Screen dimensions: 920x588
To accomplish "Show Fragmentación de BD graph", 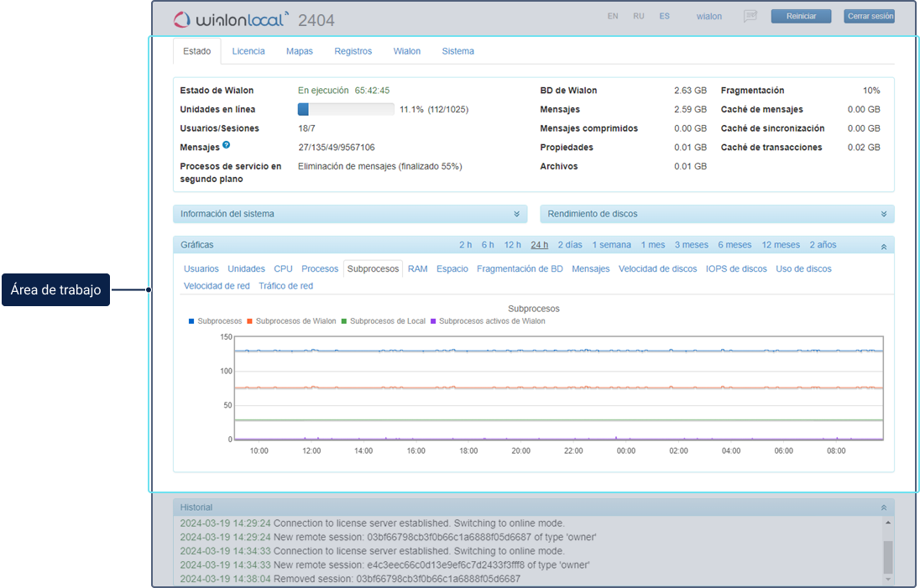I will [x=520, y=269].
